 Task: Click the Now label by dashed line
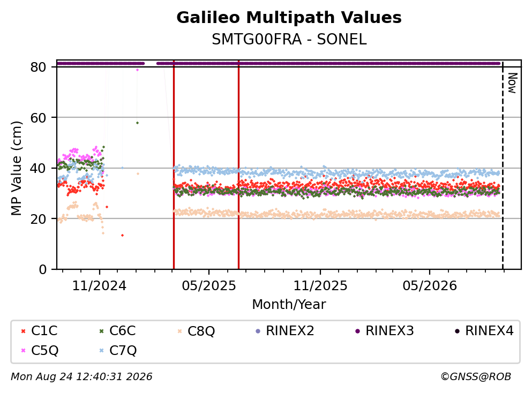(x=512, y=83)
